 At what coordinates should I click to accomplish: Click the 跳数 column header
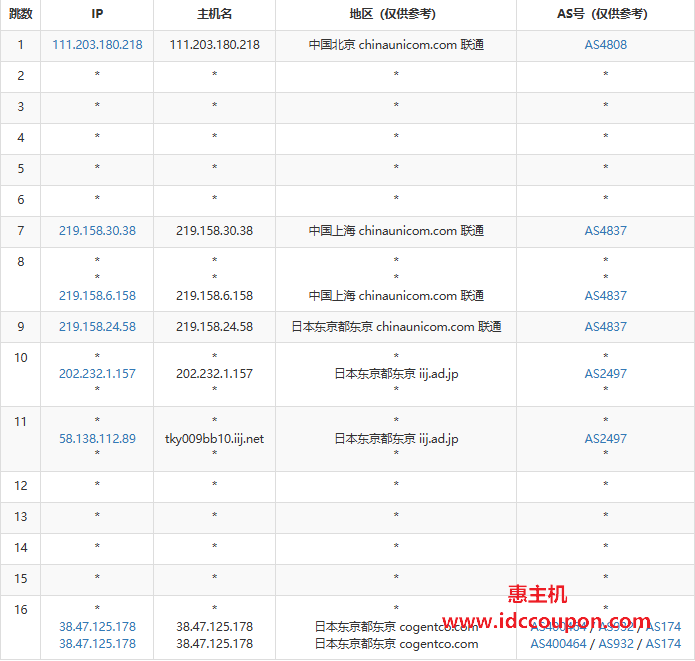point(20,14)
